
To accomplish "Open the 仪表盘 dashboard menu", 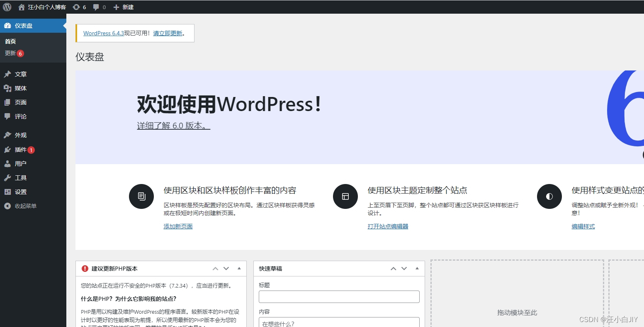I will coord(33,26).
